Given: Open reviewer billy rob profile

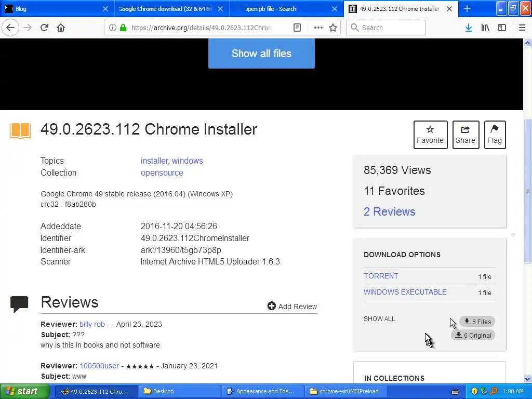Looking at the screenshot, I should tap(92, 324).
